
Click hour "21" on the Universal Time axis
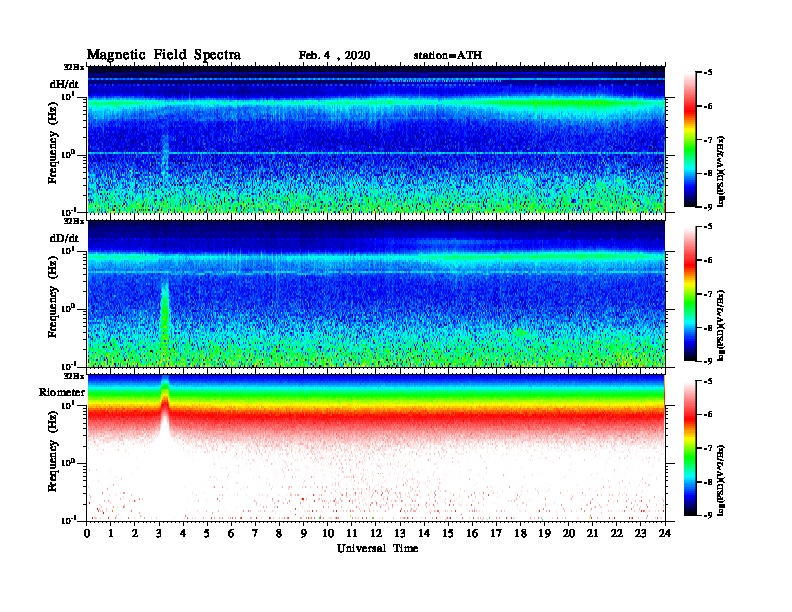[x=593, y=533]
